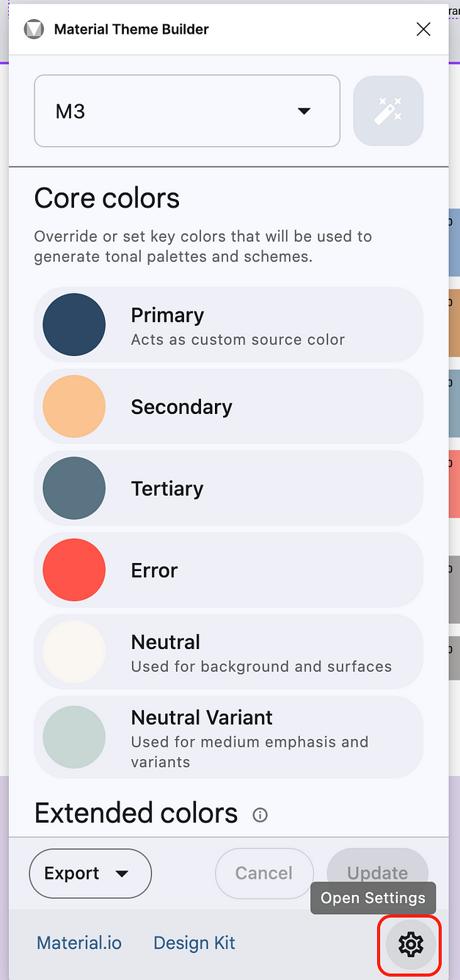
Task: Open the Design Kit link
Action: (x=194, y=943)
